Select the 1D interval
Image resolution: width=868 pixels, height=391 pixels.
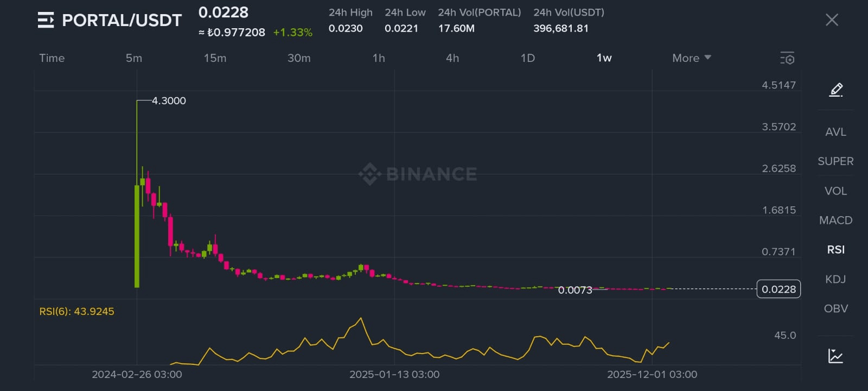(528, 58)
